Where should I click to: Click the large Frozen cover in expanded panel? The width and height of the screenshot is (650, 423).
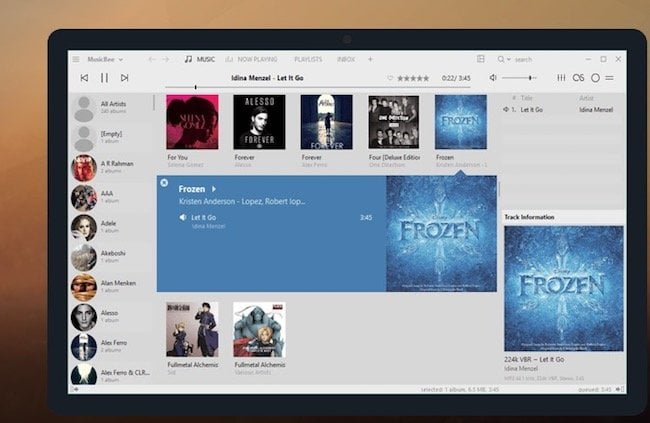coord(441,234)
